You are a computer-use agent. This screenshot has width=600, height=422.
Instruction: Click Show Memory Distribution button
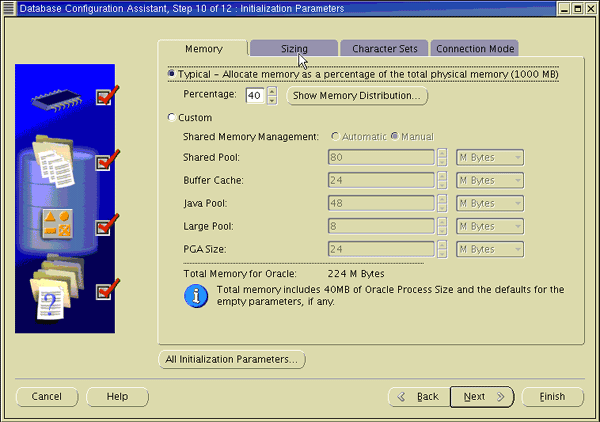pos(357,96)
